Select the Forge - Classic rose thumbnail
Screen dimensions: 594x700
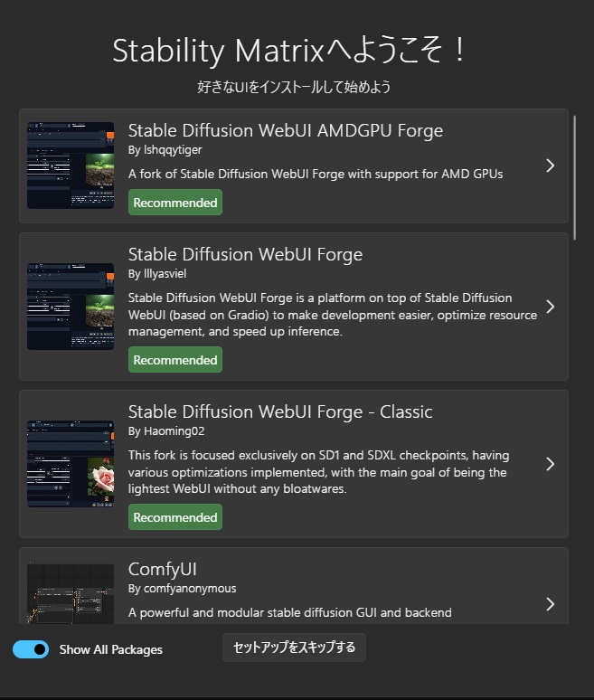71,464
